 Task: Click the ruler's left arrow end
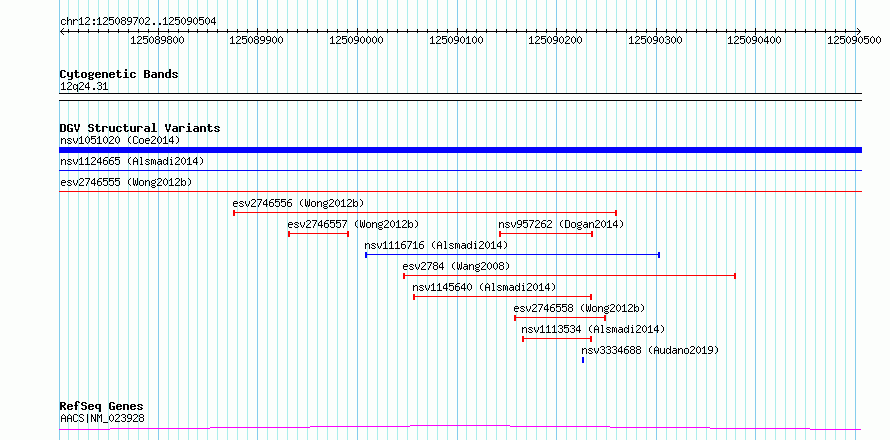62,31
